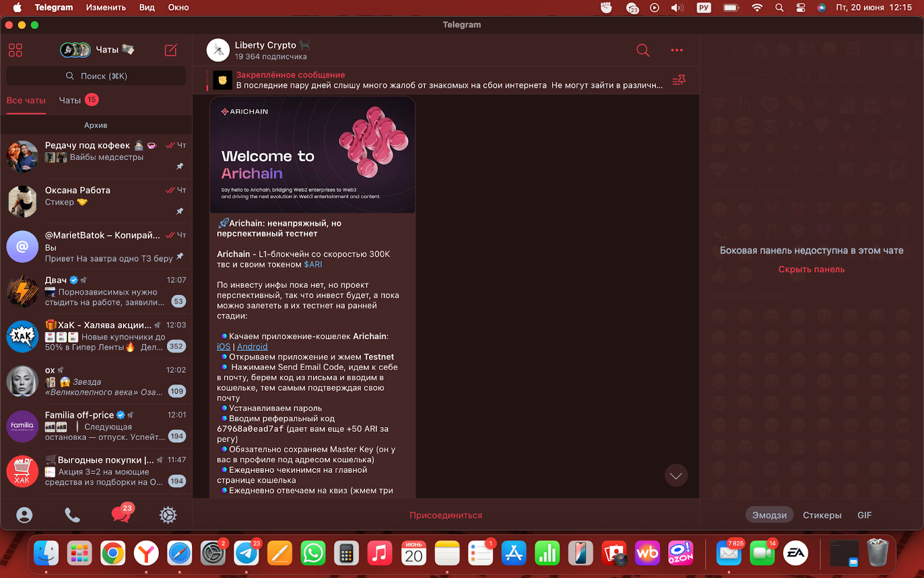Launch Safari from the Dock
The image size is (924, 578).
tap(180, 554)
